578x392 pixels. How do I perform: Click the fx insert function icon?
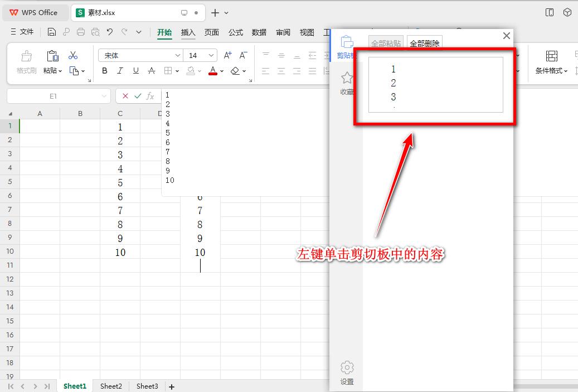coord(150,96)
